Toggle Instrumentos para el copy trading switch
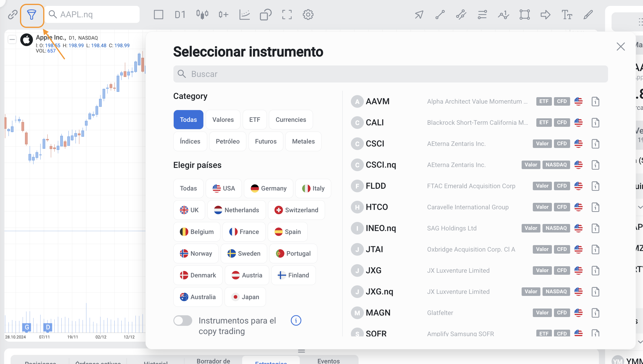 pyautogui.click(x=183, y=321)
